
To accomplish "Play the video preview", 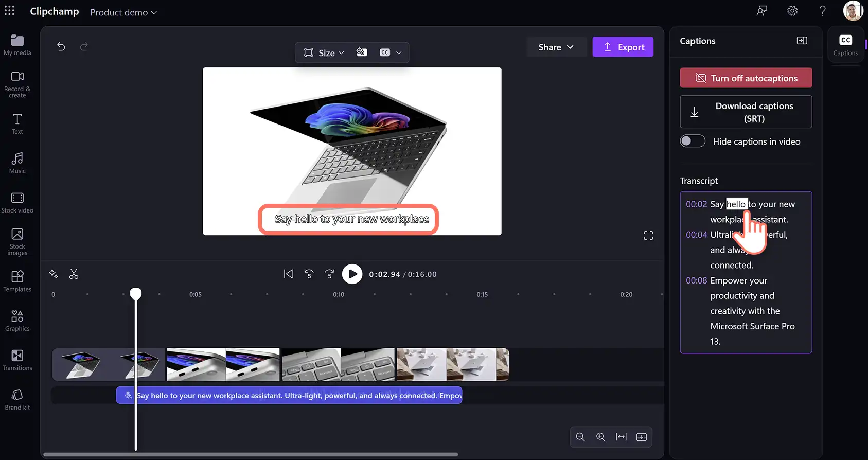I will coord(352,274).
